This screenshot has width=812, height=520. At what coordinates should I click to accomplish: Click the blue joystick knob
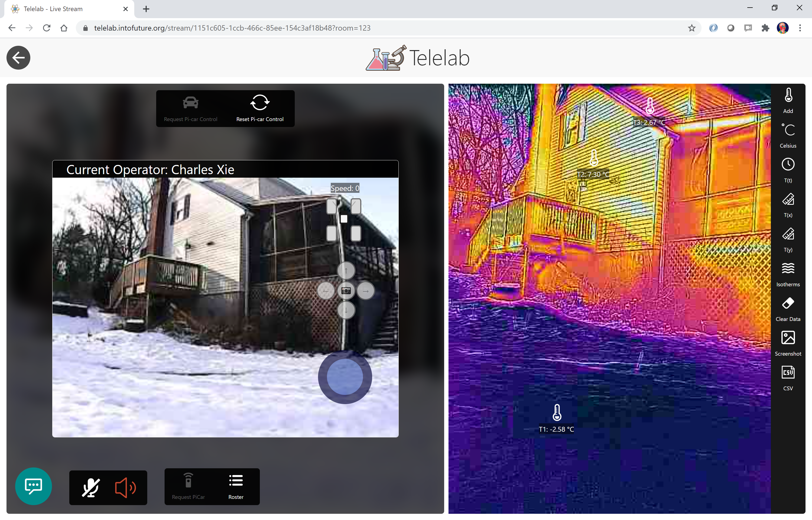(345, 376)
